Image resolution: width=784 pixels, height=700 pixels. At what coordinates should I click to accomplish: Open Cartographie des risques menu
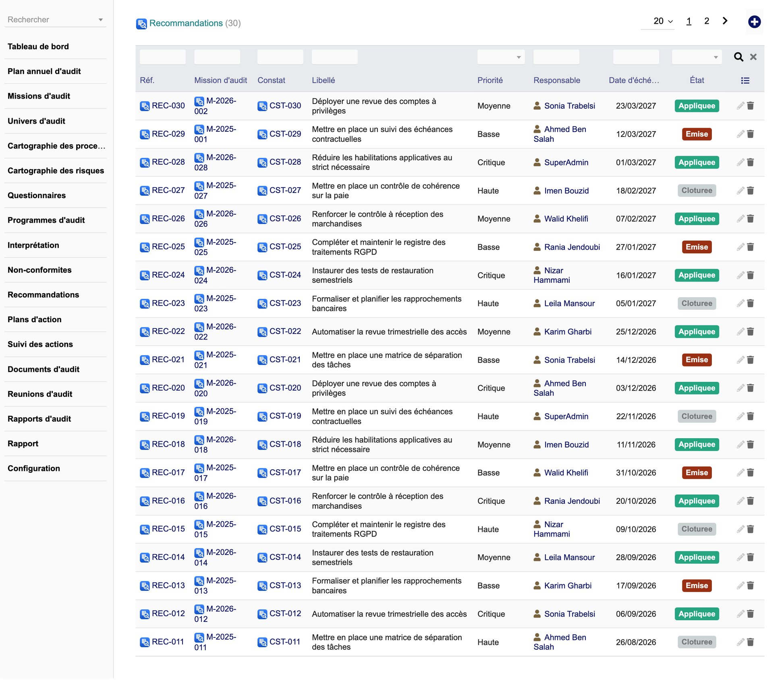(56, 170)
